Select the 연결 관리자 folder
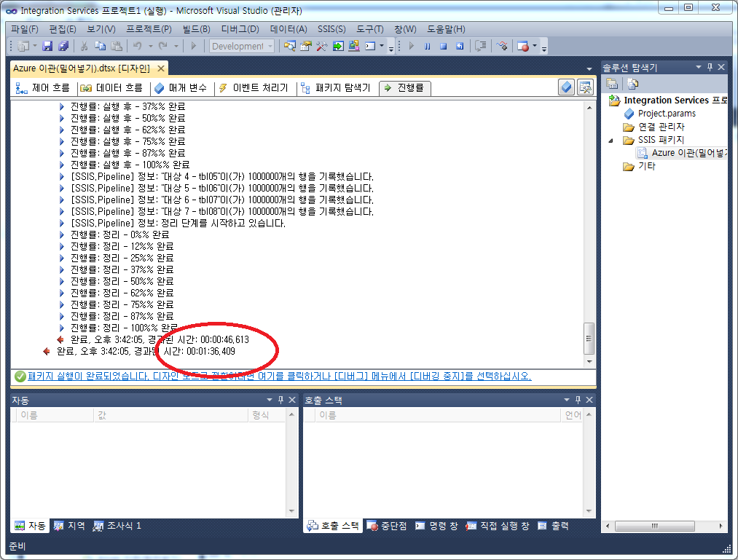The height and width of the screenshot is (560, 738). coord(661,127)
